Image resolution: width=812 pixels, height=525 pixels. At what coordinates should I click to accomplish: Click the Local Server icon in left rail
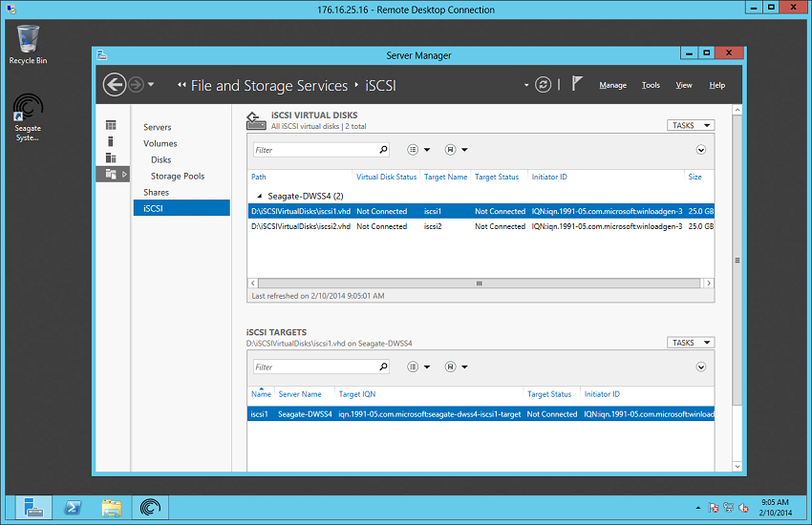(110, 141)
